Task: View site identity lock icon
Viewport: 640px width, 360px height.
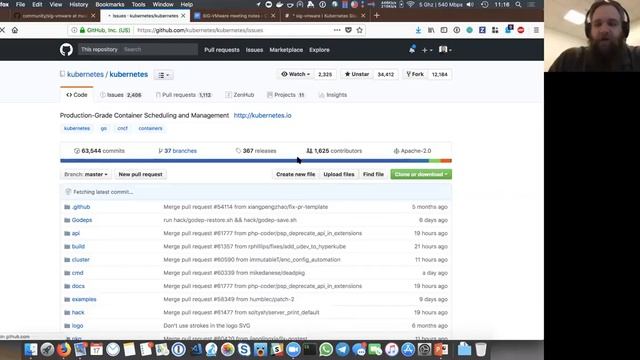Action: tap(82, 30)
